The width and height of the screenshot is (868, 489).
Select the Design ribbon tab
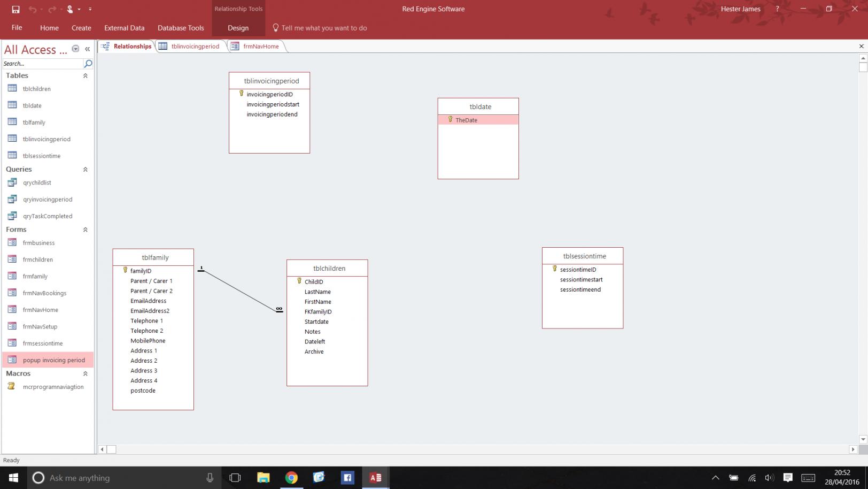(238, 28)
